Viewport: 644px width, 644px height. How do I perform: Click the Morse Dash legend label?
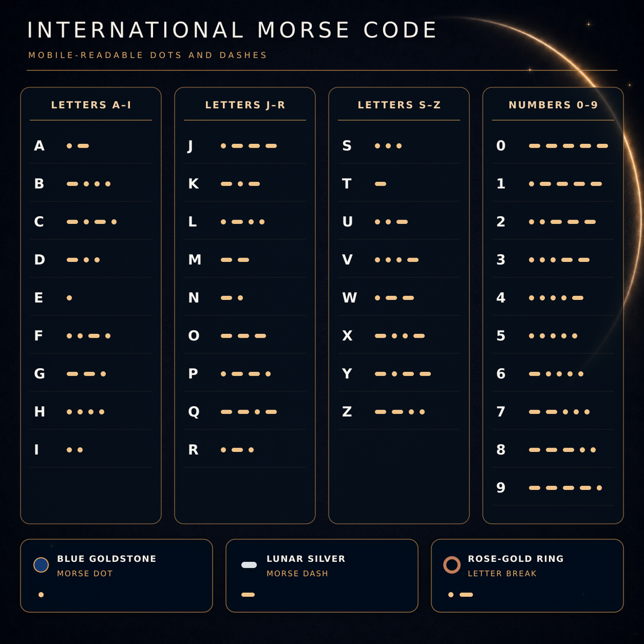297,574
